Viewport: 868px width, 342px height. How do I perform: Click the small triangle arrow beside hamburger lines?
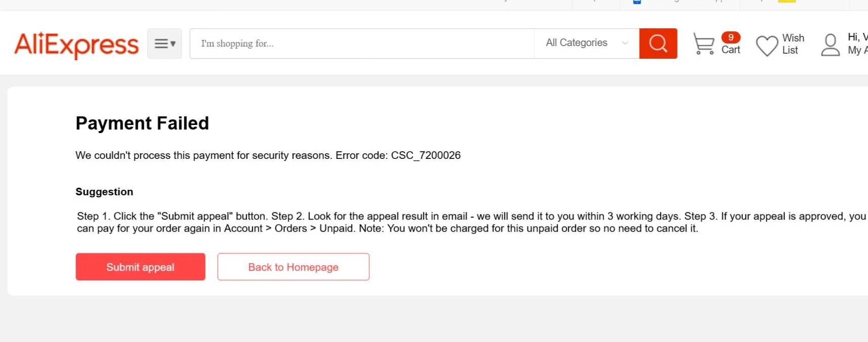click(173, 44)
